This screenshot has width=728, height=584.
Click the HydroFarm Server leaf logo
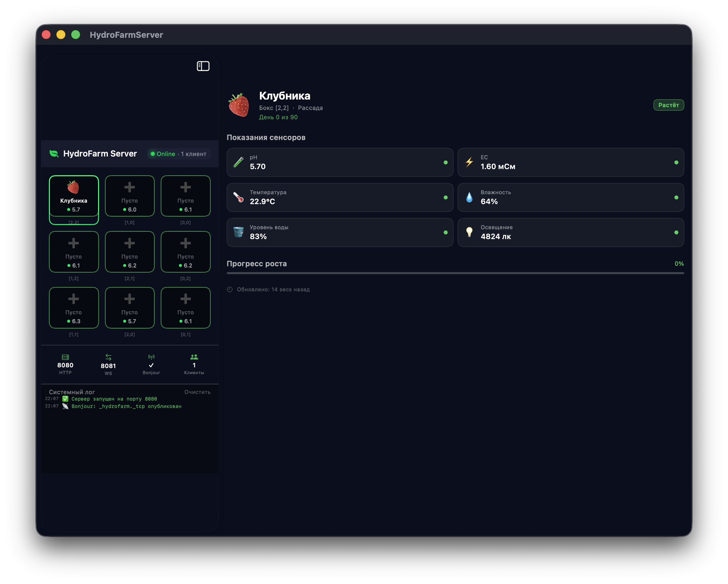pyautogui.click(x=54, y=153)
